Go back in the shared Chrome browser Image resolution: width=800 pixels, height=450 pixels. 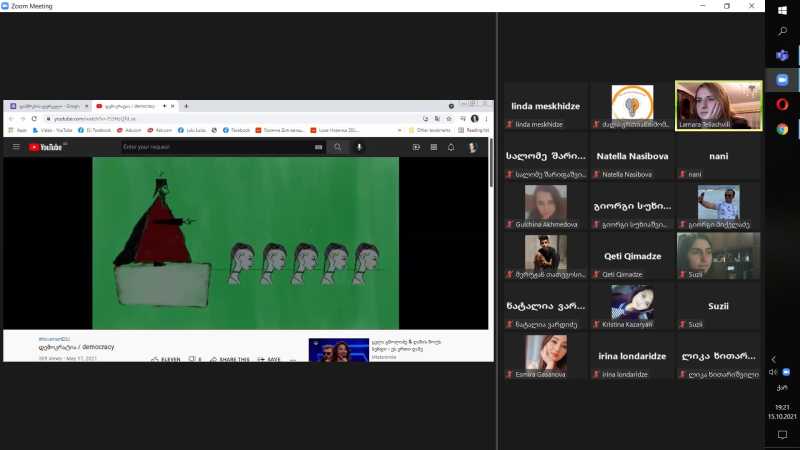[x=11, y=118]
